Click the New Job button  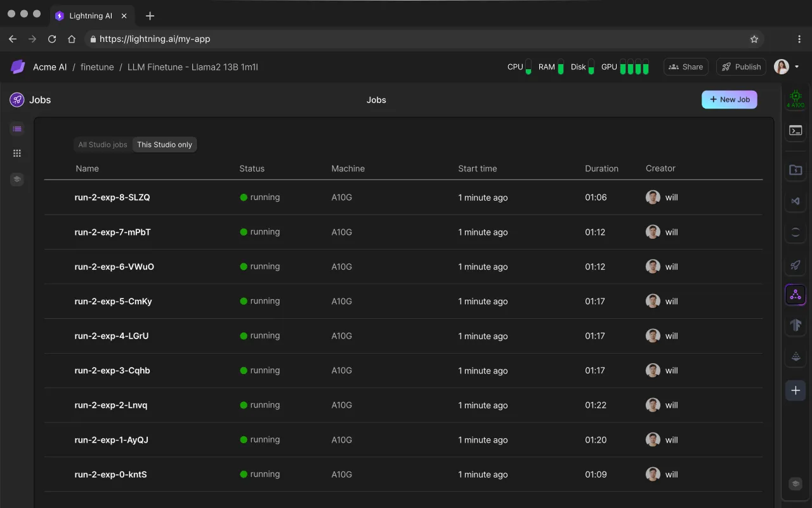tap(730, 100)
